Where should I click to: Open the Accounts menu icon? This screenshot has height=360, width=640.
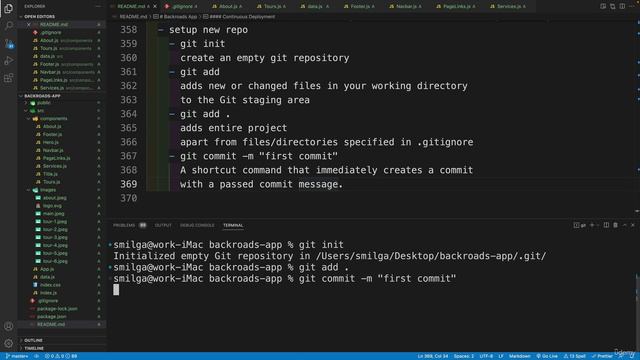9,326
